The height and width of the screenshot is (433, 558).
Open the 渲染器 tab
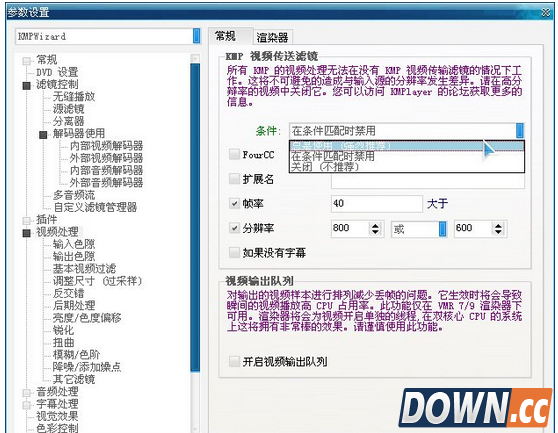(x=273, y=37)
